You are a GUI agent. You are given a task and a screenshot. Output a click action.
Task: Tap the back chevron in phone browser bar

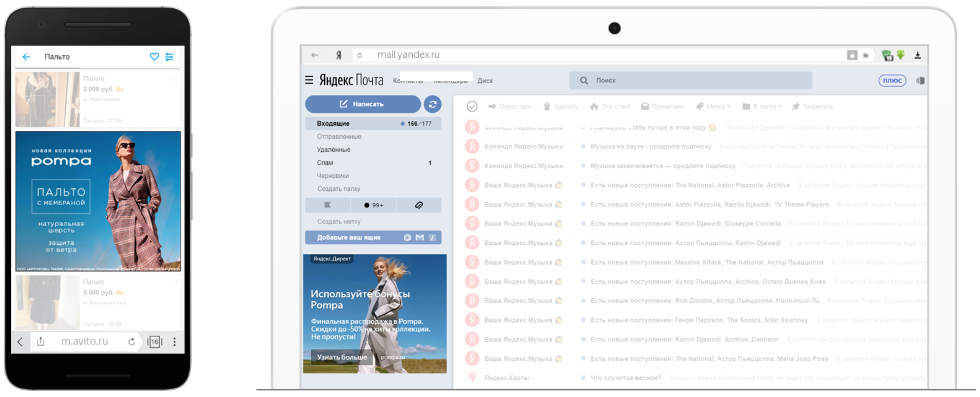20,342
